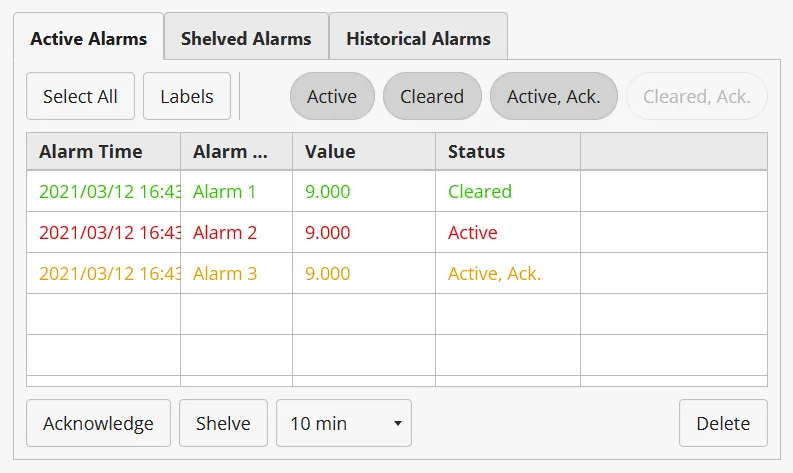Select the Active Alarms tab
The height and width of the screenshot is (473, 793).
pos(89,39)
